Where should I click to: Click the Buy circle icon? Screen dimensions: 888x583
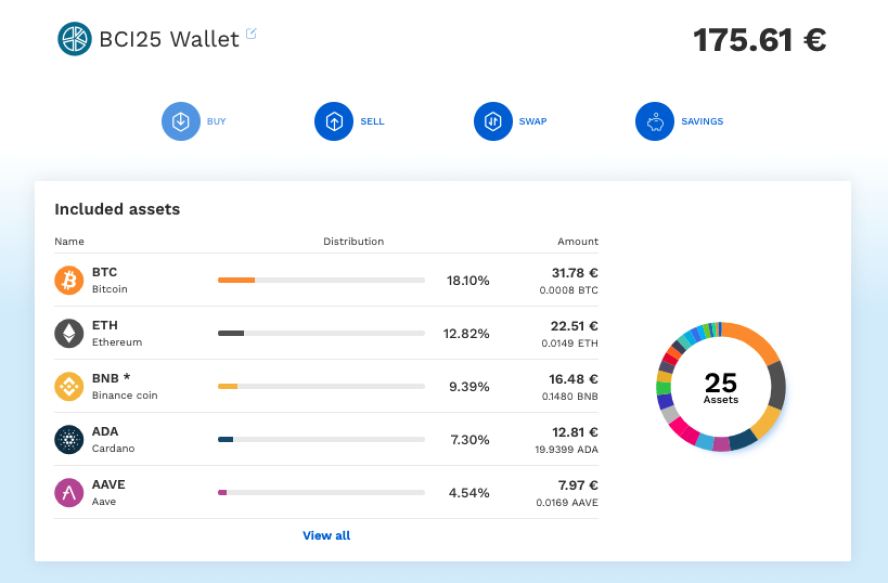(181, 121)
